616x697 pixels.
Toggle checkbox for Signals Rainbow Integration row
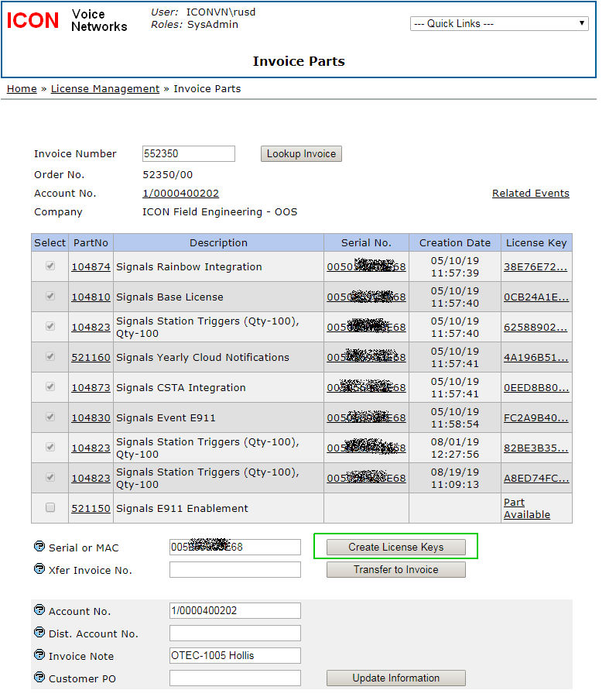(50, 266)
